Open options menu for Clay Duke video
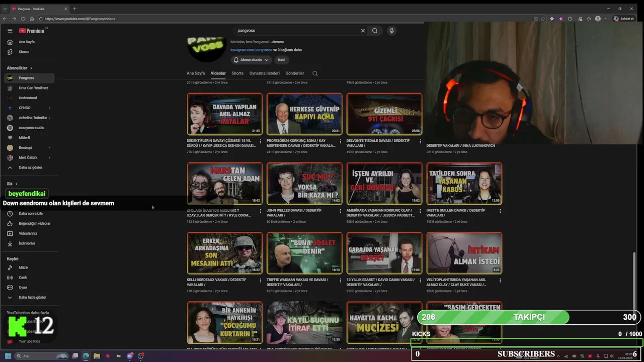Screen dimensions: 644x362 tap(500, 281)
